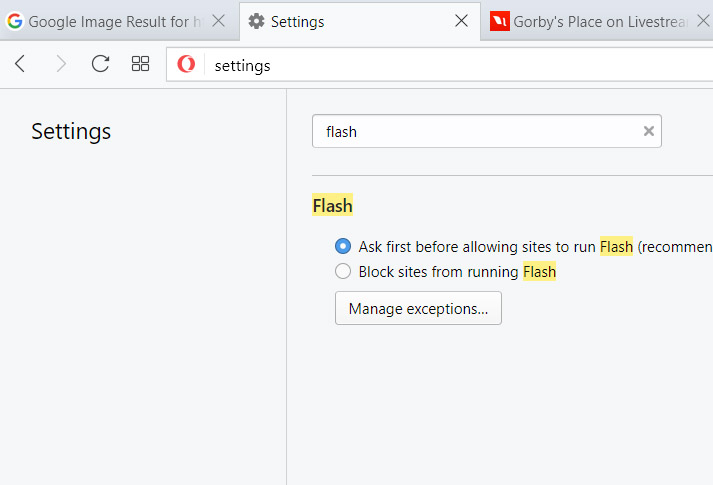Open Speed Dial via the grid icon

[141, 64]
